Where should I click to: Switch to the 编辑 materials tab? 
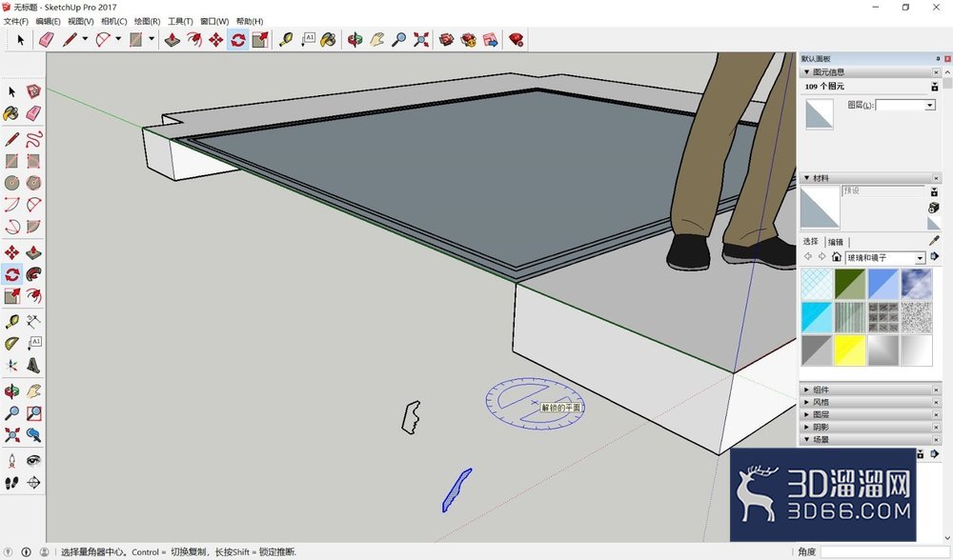point(836,242)
